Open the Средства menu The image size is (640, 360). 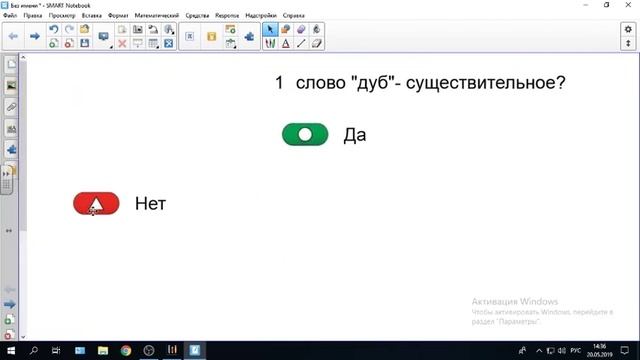pyautogui.click(x=197, y=16)
